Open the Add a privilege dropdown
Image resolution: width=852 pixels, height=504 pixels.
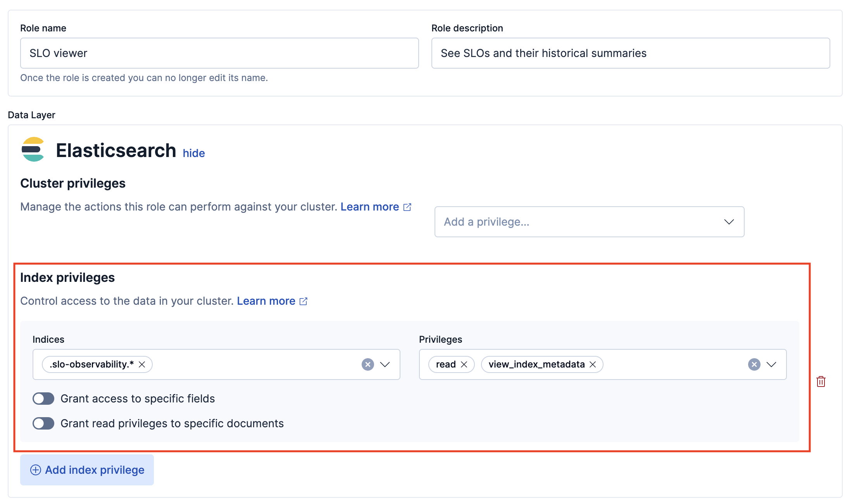pos(589,222)
